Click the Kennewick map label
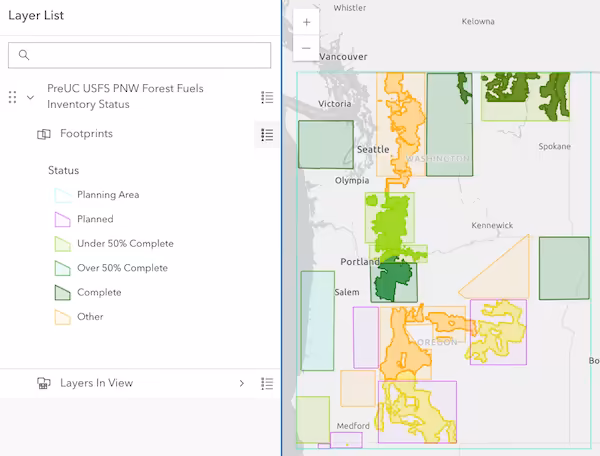The height and width of the screenshot is (456, 600). [x=492, y=225]
